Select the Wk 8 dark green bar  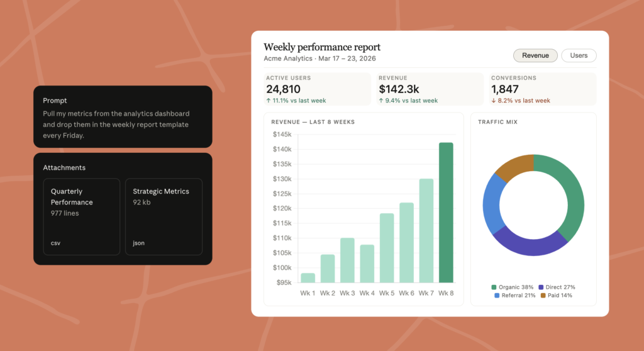point(446,213)
